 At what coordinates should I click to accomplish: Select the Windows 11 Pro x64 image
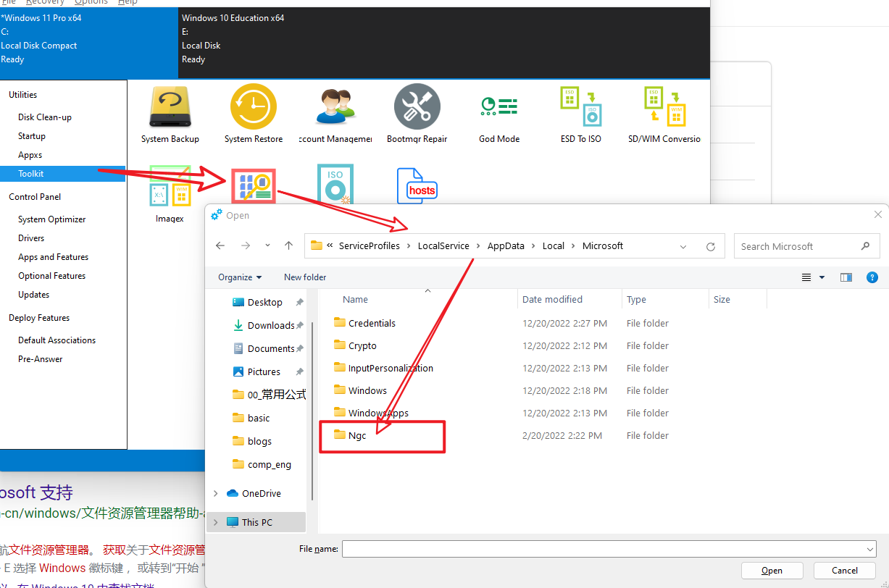[88, 42]
